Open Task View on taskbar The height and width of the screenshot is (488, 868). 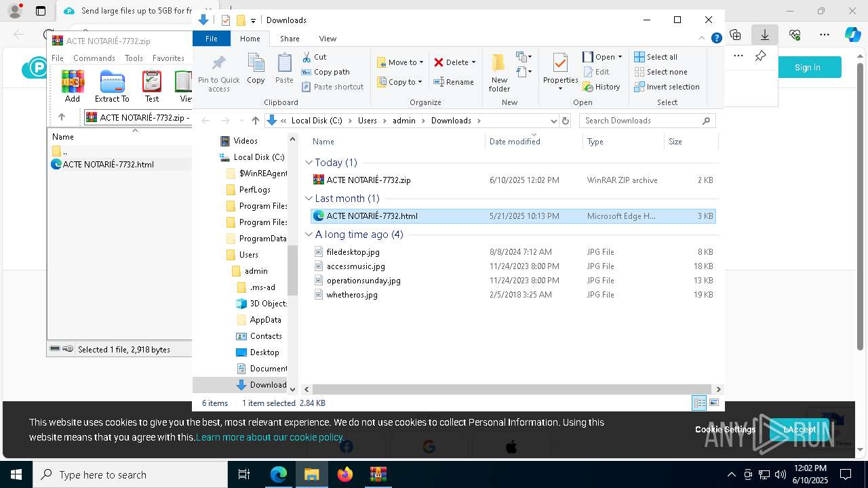pos(245,474)
